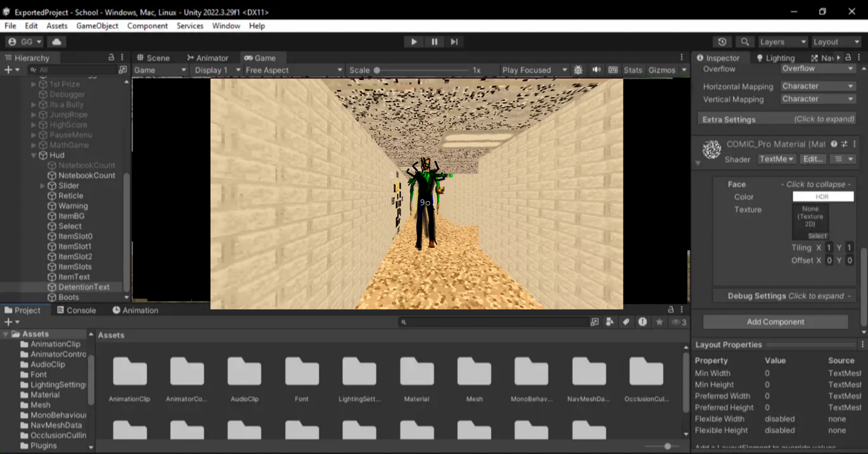This screenshot has width=868, height=454.
Task: Open the Game view mode dropdown
Action: click(160, 70)
